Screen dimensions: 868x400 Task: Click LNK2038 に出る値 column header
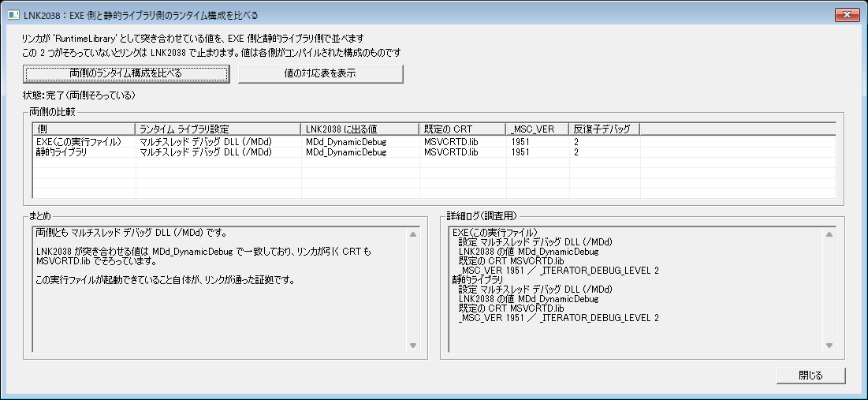359,129
